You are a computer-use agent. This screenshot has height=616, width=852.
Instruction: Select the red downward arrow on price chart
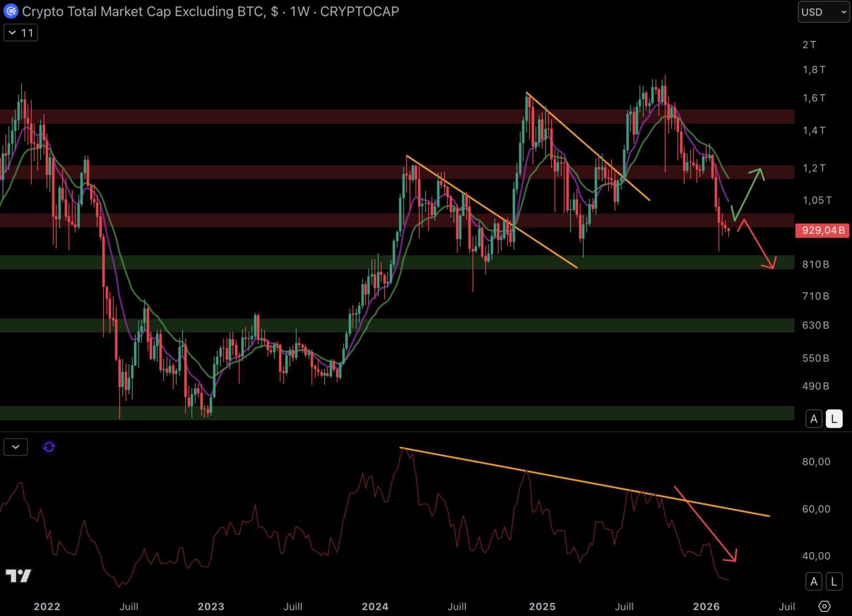click(x=758, y=246)
